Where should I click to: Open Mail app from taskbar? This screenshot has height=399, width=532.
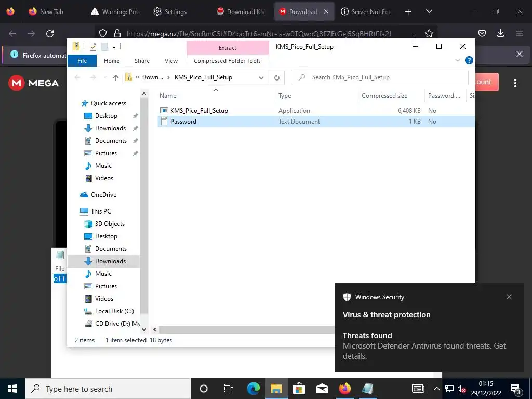(x=322, y=389)
